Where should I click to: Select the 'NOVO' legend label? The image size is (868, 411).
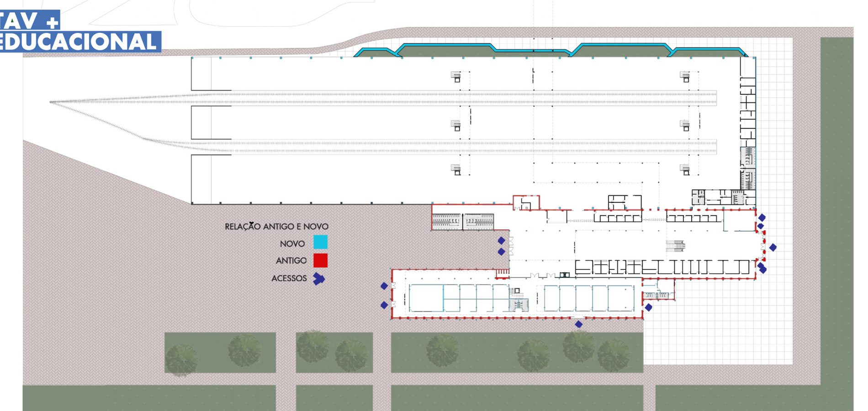[x=292, y=244]
